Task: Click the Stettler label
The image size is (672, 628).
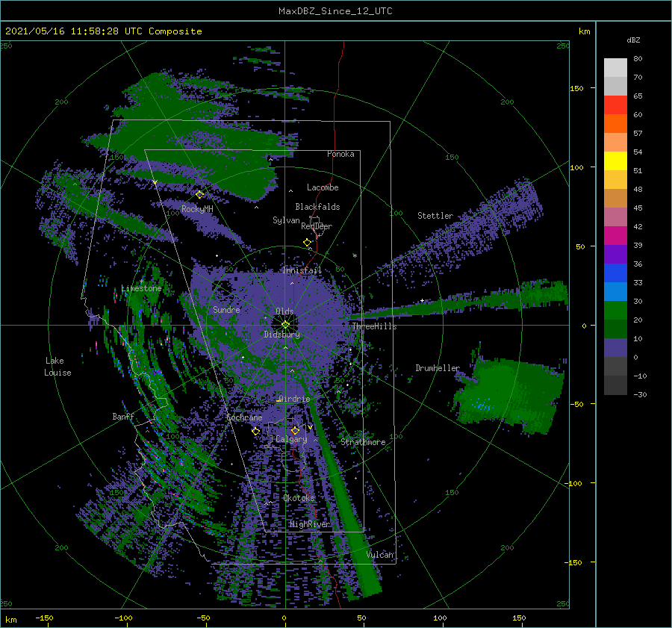Action: 435,216
